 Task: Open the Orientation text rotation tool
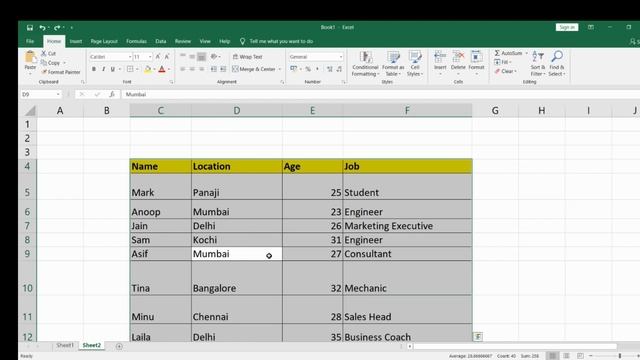(214, 57)
